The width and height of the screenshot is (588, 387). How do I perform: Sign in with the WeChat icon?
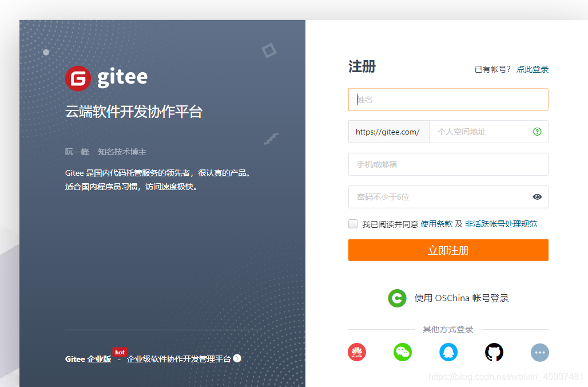click(x=403, y=352)
